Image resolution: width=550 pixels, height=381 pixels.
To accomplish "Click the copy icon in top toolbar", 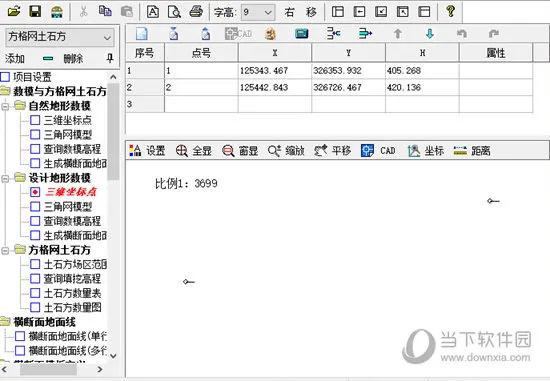I will click(x=105, y=12).
